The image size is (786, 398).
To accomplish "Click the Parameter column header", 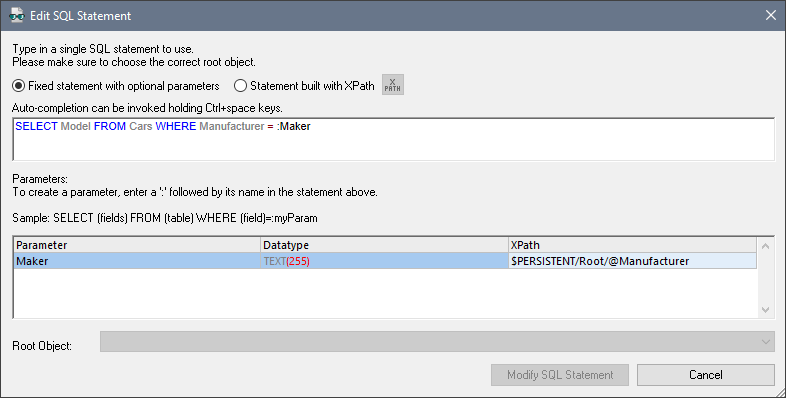I will coord(137,245).
